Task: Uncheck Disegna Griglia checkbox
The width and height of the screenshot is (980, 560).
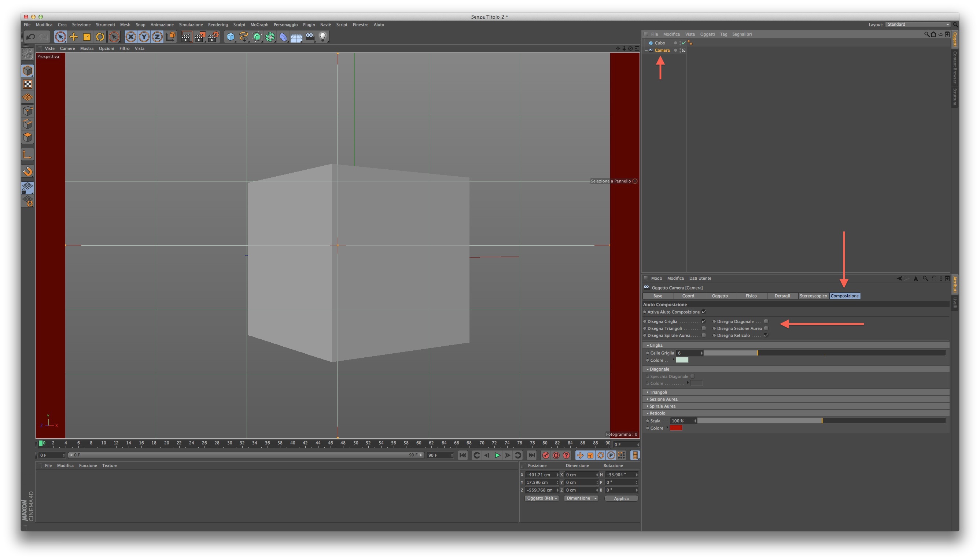Action: click(703, 321)
